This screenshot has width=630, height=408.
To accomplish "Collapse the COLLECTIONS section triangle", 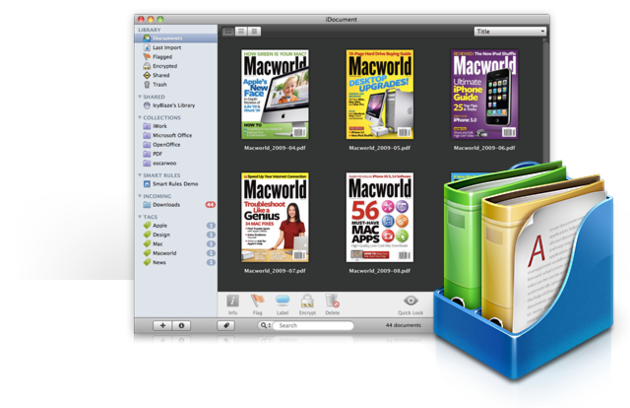I will pyautogui.click(x=140, y=117).
